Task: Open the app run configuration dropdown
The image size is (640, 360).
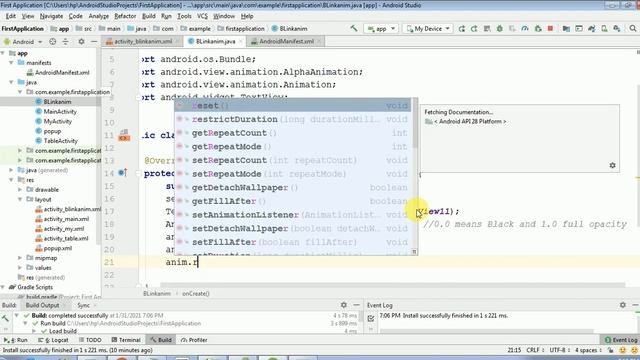Action: tap(381, 29)
